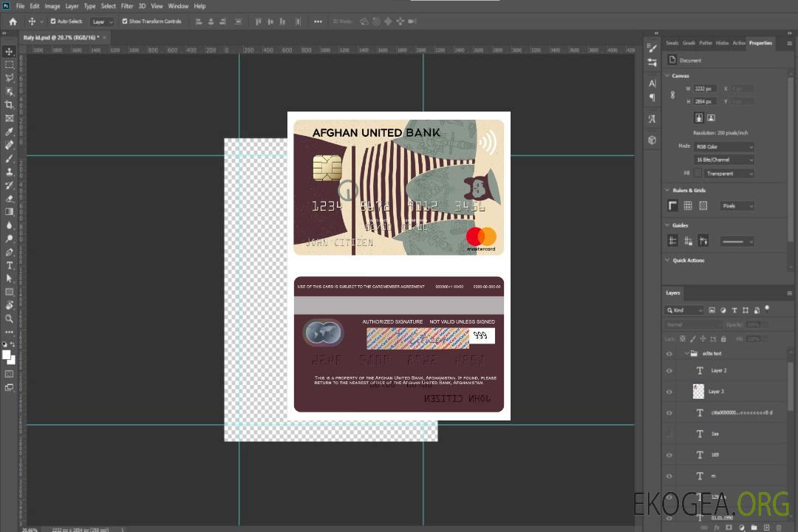Select the Horizontal Type tool
Viewport: 798px width, 532px height.
[x=10, y=265]
